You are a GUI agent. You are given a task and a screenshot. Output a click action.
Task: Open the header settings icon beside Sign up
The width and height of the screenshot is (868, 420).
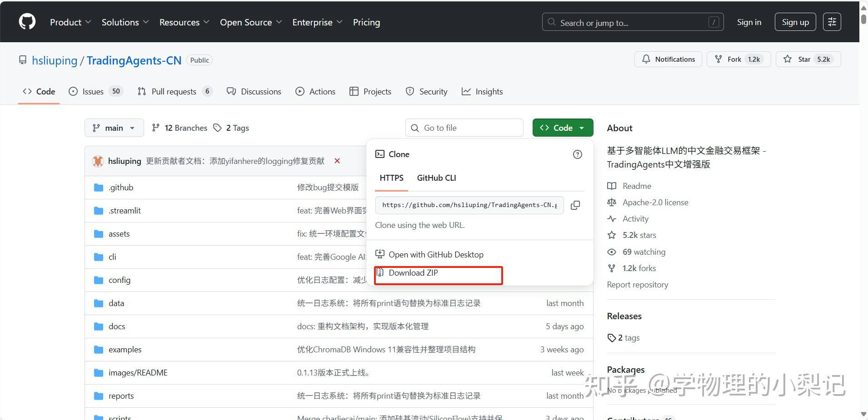(x=832, y=22)
